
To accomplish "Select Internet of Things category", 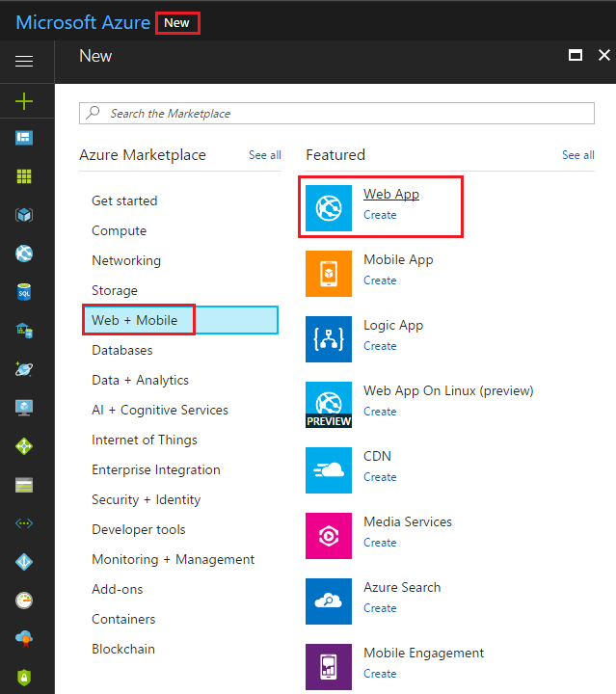I will point(145,440).
